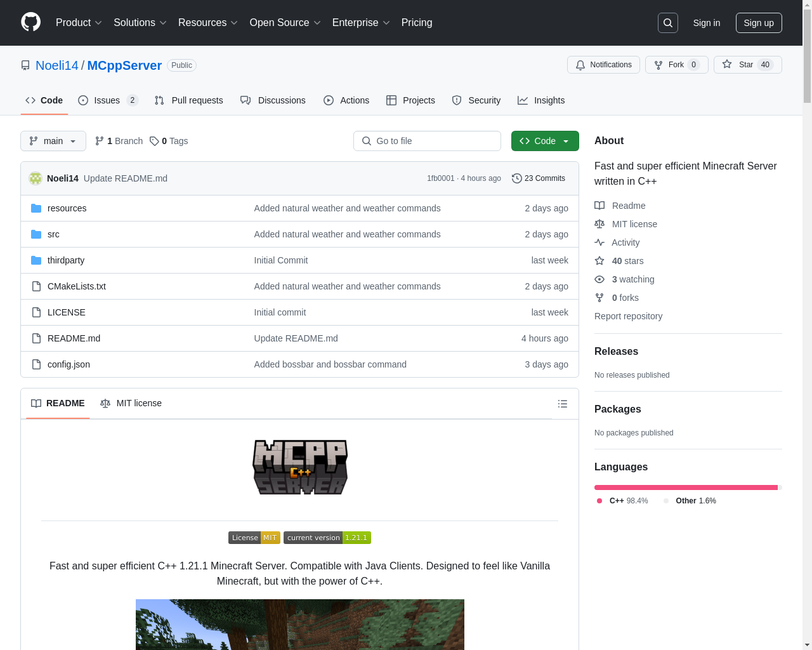Click the Noeli14 avatar in commit row

36,178
